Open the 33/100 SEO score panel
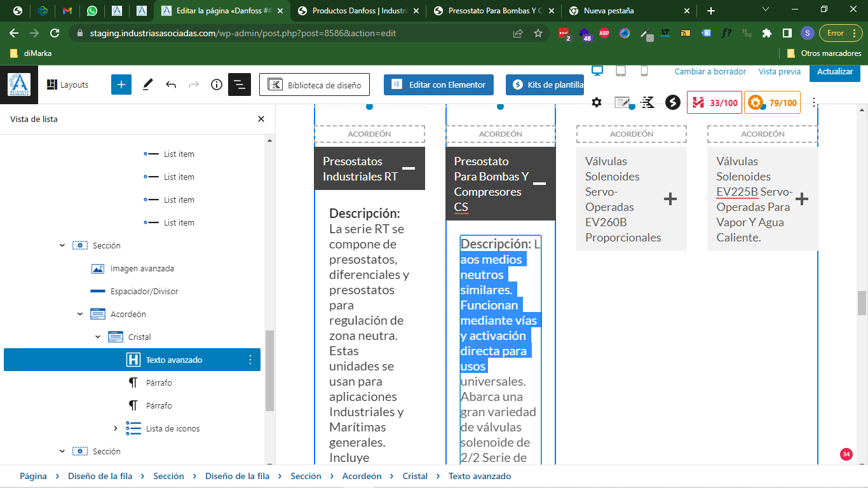This screenshot has height=488, width=868. pyautogui.click(x=714, y=102)
